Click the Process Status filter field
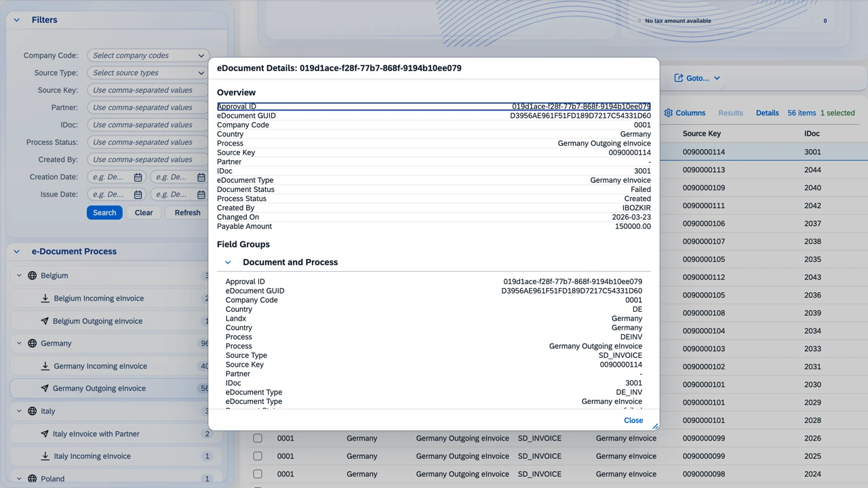 [x=149, y=142]
